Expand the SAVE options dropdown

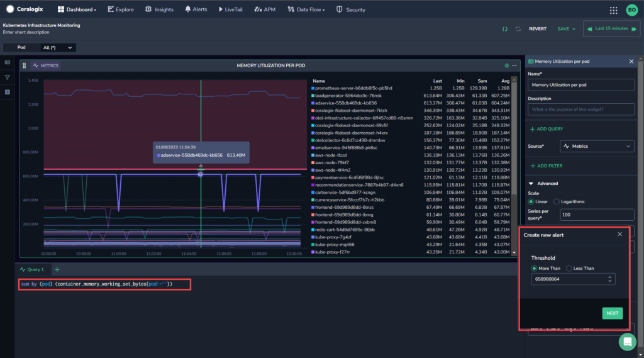pos(567,29)
